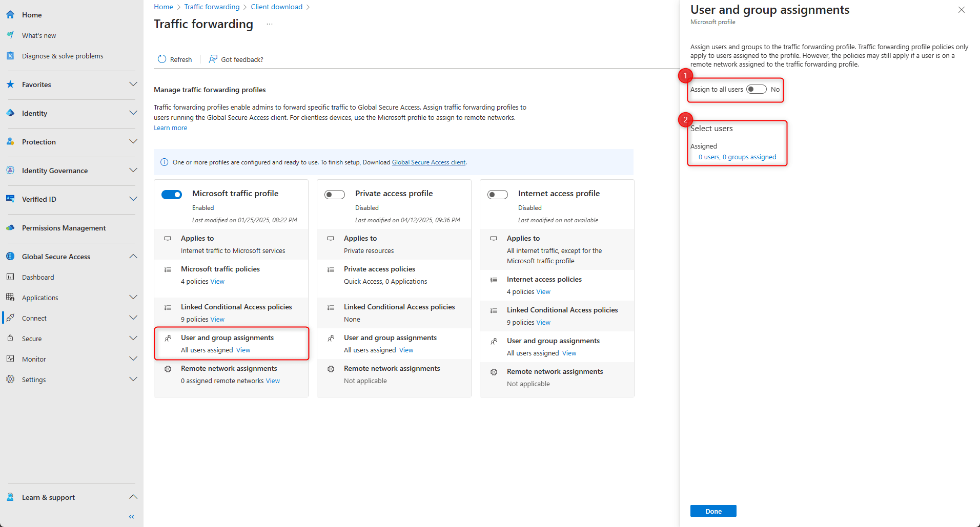Open the Connect menu item
Viewport: 980px width, 527px height.
click(34, 318)
